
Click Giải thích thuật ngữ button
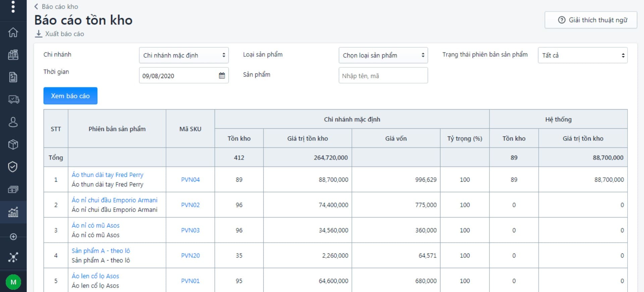tap(591, 20)
